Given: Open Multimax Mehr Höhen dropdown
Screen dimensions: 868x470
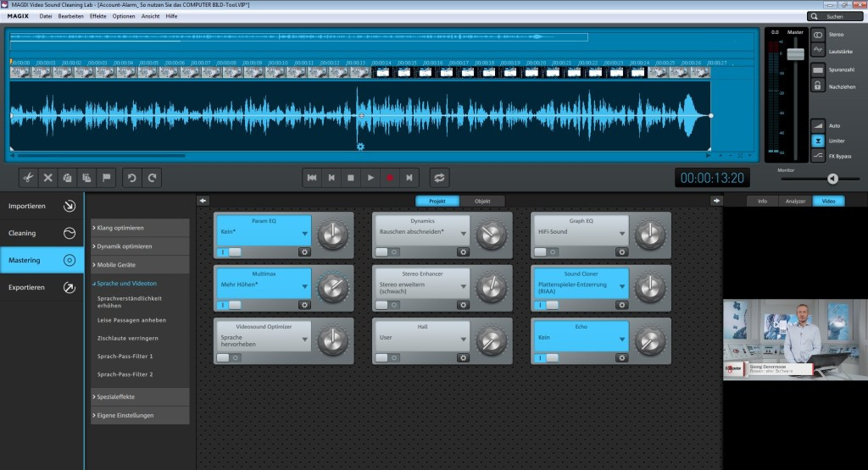Looking at the screenshot, I should 304,287.
